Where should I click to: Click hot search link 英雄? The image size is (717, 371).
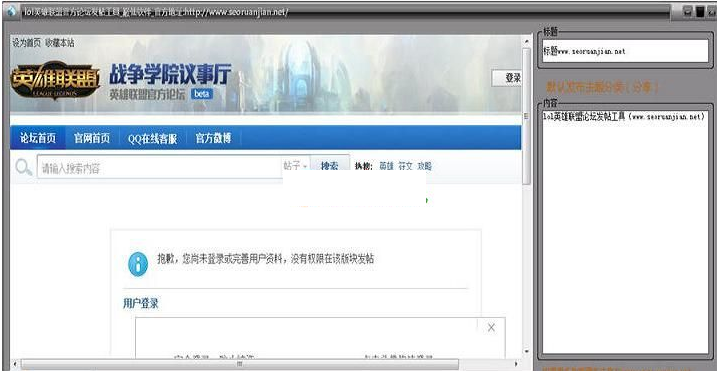point(386,167)
